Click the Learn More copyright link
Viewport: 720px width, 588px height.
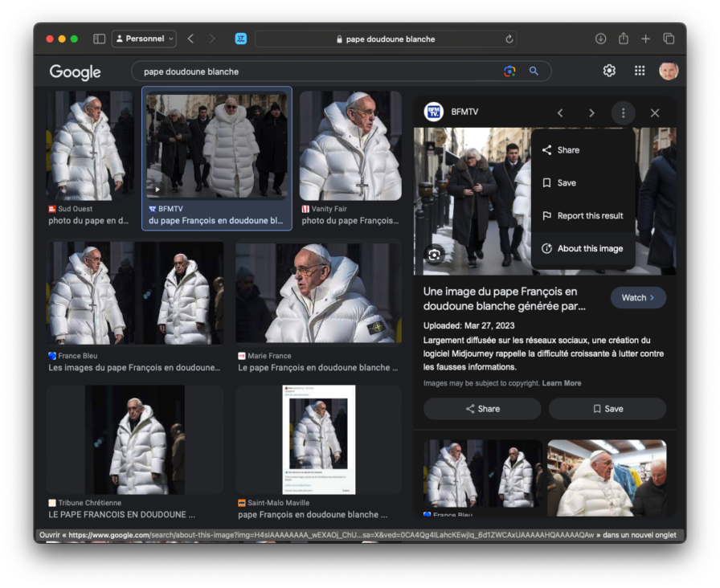(x=562, y=383)
